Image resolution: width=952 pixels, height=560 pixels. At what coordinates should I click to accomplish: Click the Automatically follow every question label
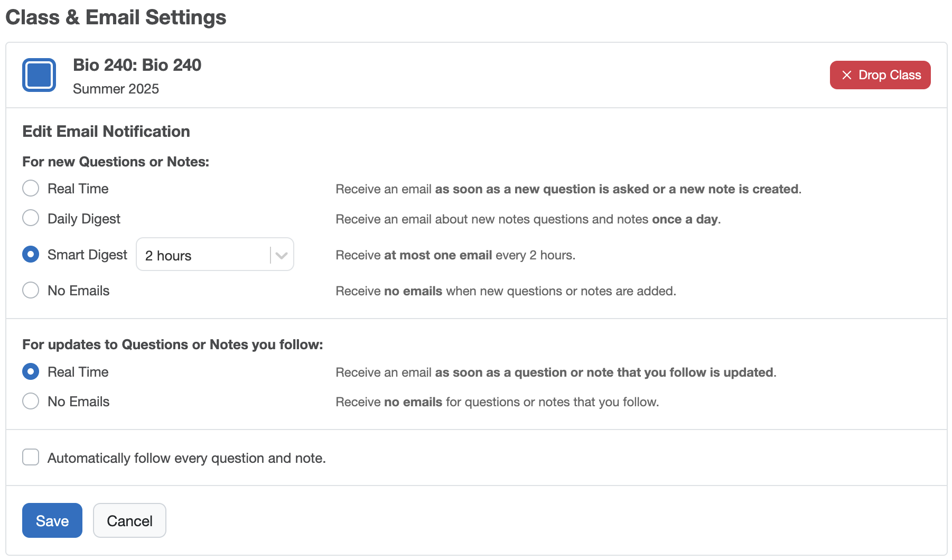(x=186, y=458)
